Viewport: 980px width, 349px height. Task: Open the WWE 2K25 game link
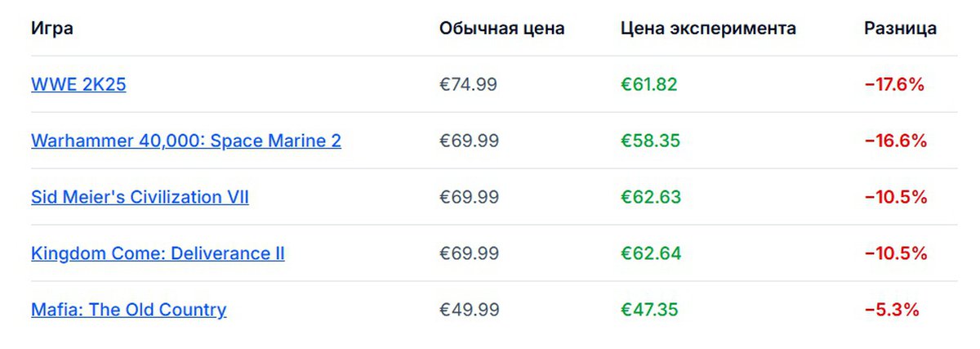tap(78, 84)
